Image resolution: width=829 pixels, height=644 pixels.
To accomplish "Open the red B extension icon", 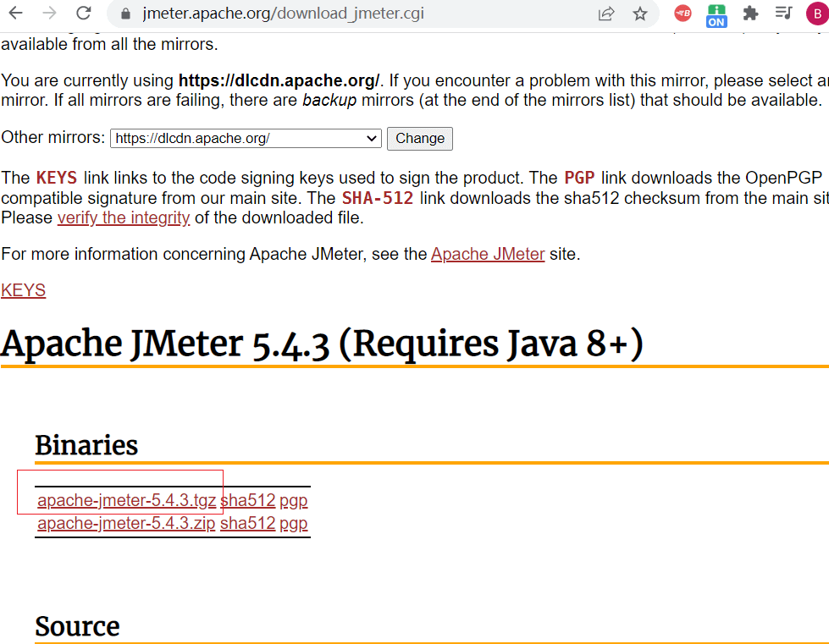I will [683, 14].
